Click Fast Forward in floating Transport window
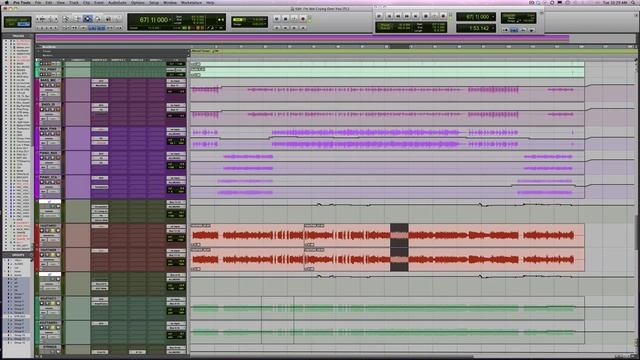This screenshot has height=360, width=640. [407, 16]
